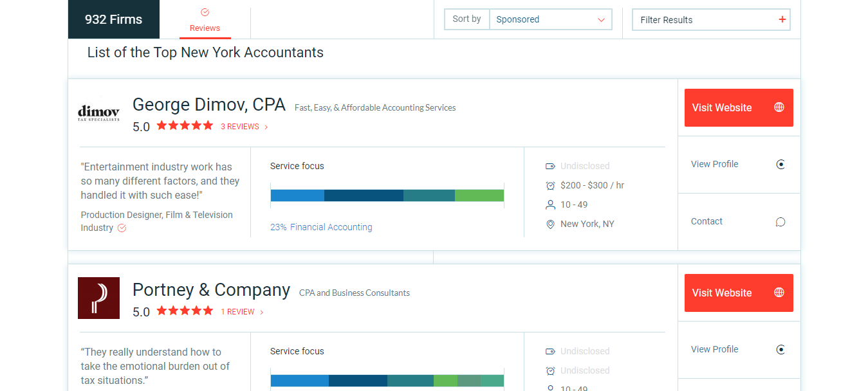Click globe icon on George Dimov's Visit Website
The width and height of the screenshot is (868, 391).
click(x=779, y=107)
